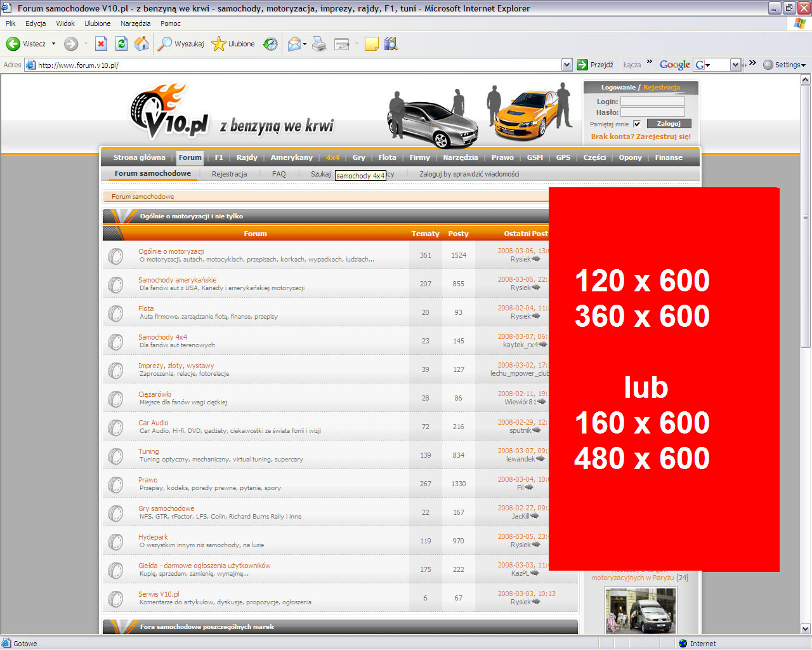Image resolution: width=812 pixels, height=650 pixels.
Task: Open the Car Audio forum link
Action: pyautogui.click(x=154, y=423)
